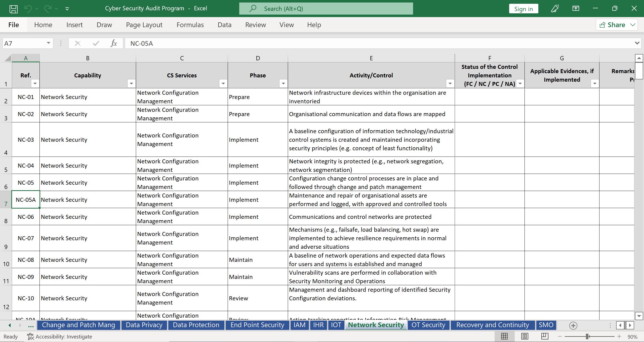The width and height of the screenshot is (644, 342).
Task: Click Accessibility: Investigate in status bar
Action: point(60,336)
